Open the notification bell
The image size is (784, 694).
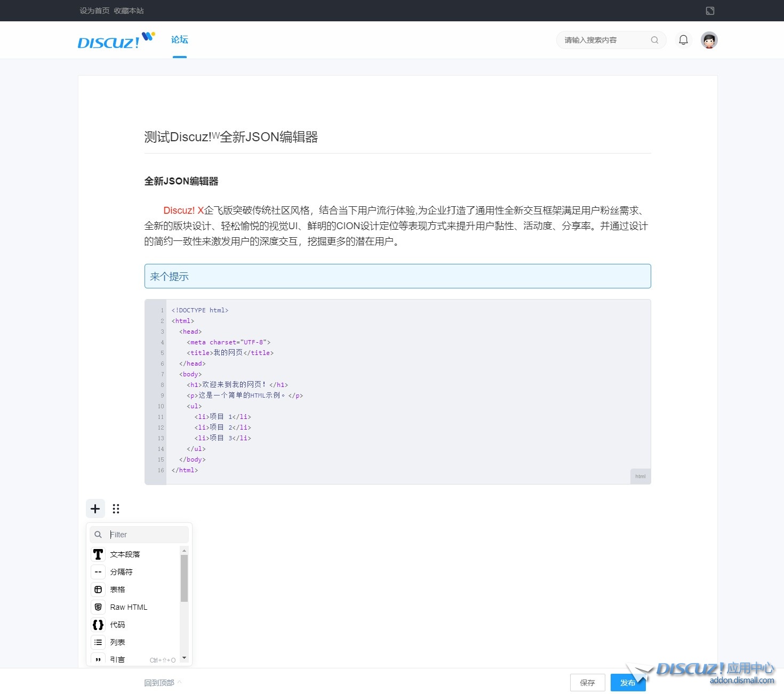click(x=683, y=40)
